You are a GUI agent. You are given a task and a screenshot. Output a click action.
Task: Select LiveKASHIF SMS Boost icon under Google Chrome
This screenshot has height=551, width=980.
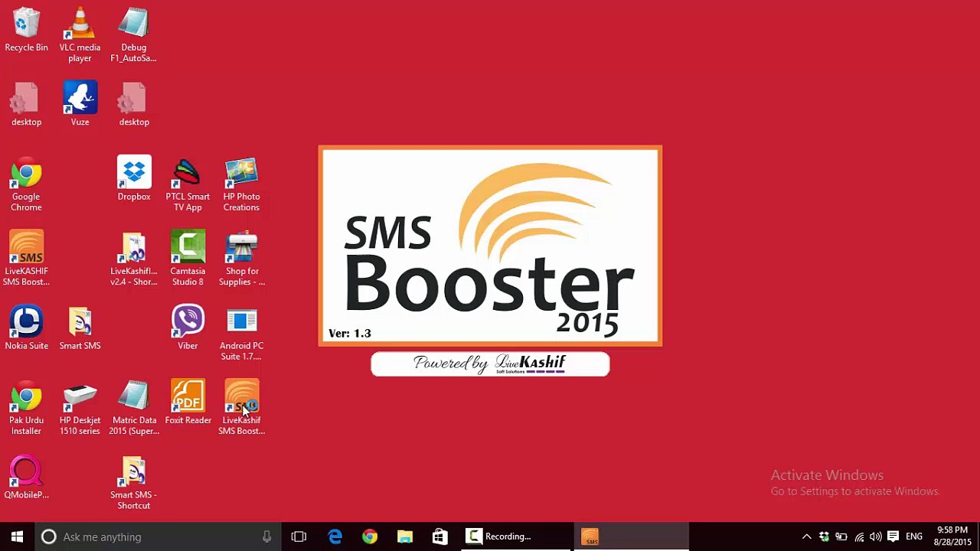26,259
